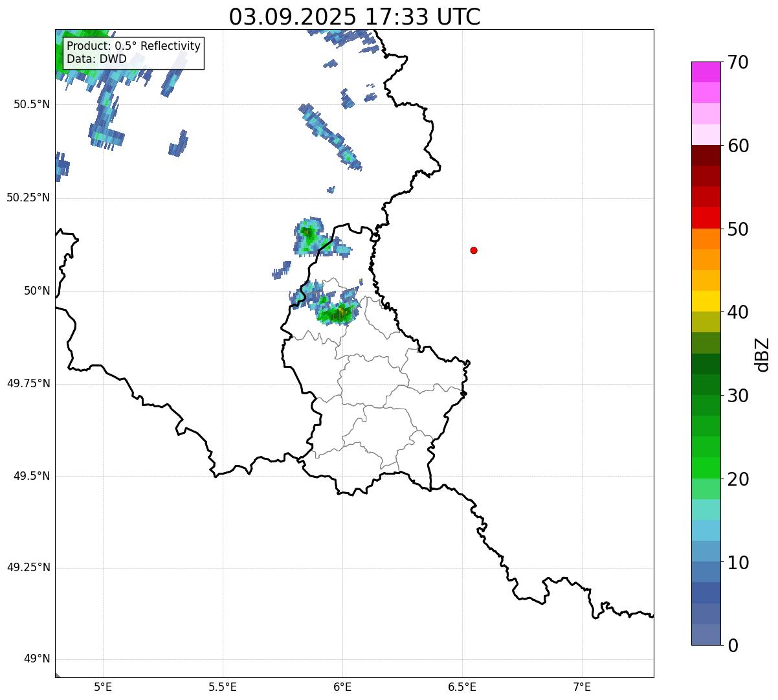The height and width of the screenshot is (700, 778).
Task: Click the light cyan colorbar segment near 15
Action: pos(706,510)
